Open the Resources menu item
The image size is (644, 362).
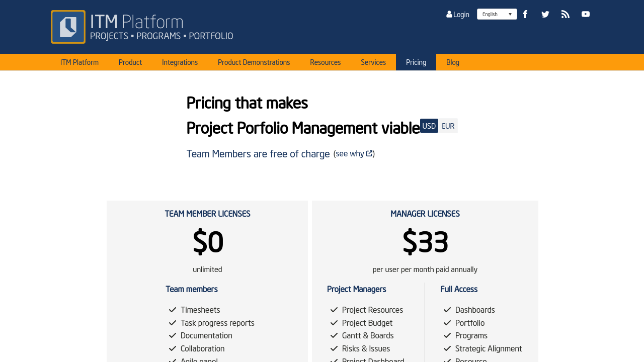click(326, 62)
